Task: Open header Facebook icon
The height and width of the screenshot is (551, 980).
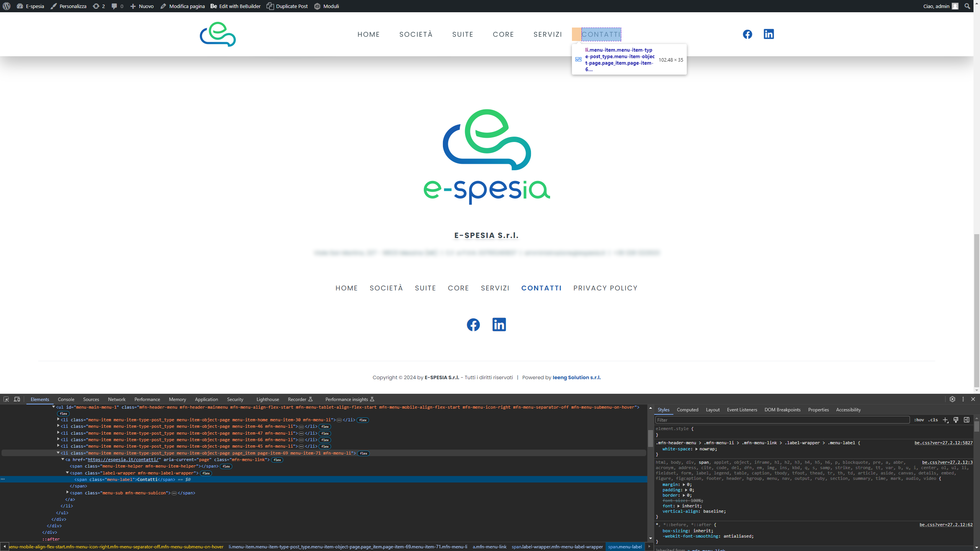Action: pyautogui.click(x=747, y=34)
